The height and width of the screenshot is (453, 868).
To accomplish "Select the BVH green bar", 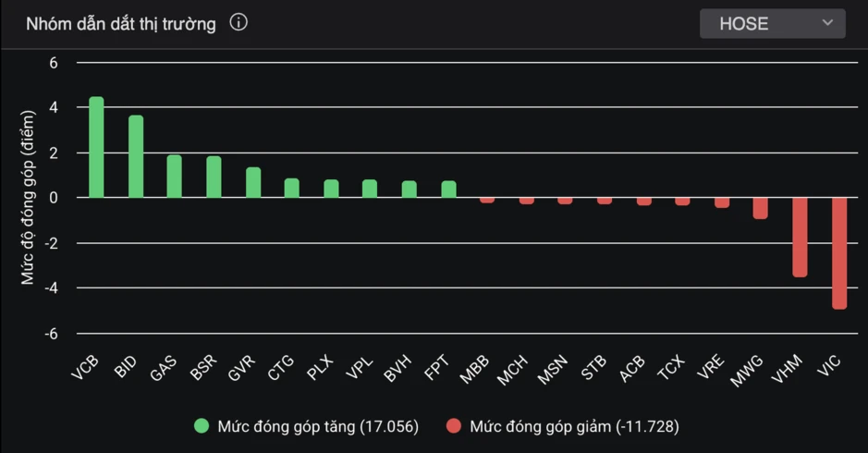I will (410, 190).
